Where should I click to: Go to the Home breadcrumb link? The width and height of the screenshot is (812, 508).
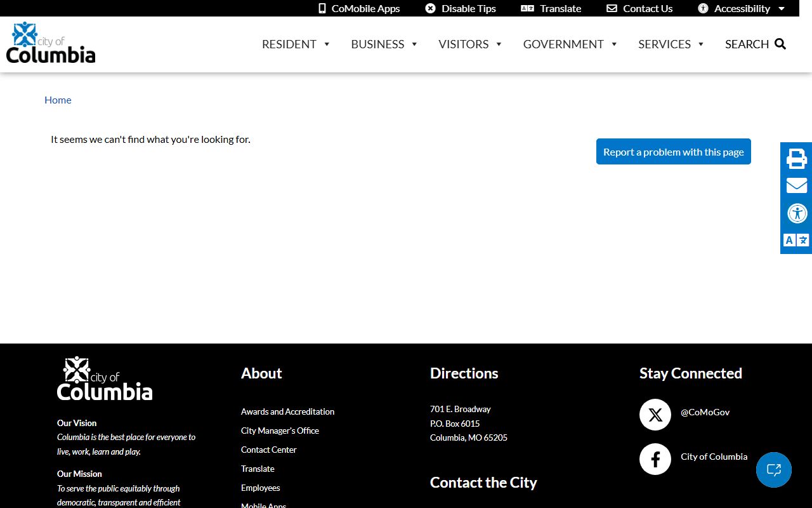58,100
